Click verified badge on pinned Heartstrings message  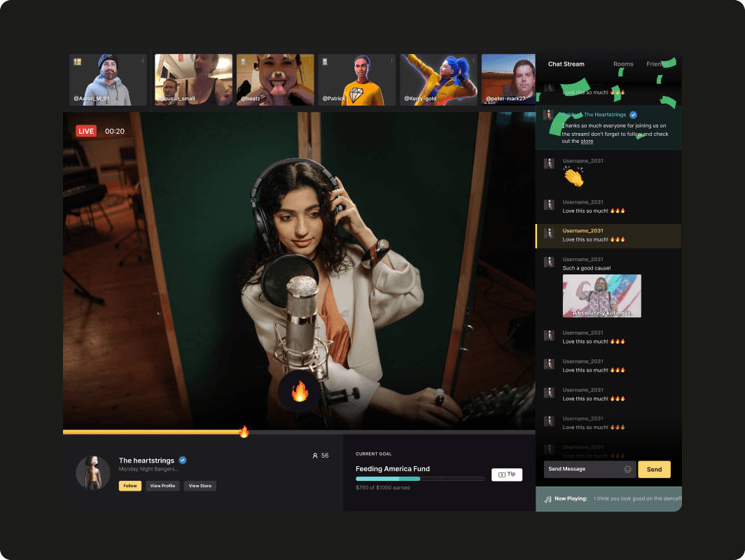[x=634, y=115]
